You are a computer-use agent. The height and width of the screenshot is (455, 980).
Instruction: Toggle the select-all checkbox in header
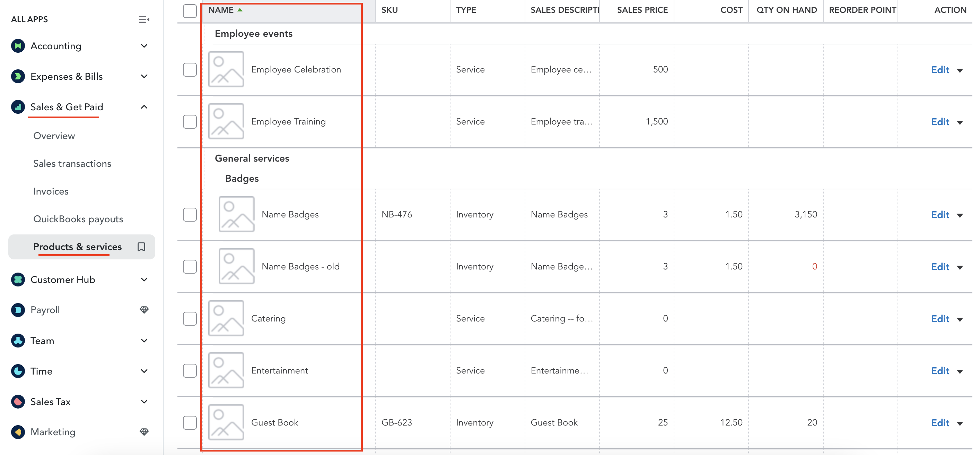(190, 10)
